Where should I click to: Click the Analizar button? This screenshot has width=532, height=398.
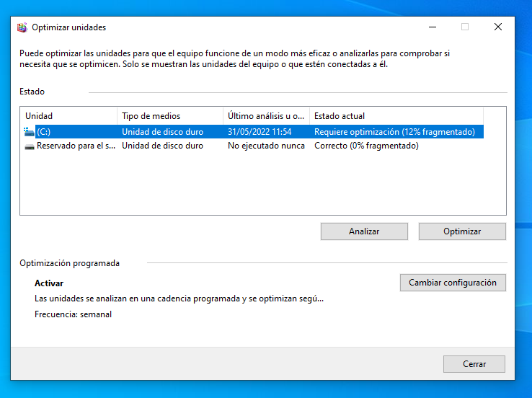click(364, 231)
